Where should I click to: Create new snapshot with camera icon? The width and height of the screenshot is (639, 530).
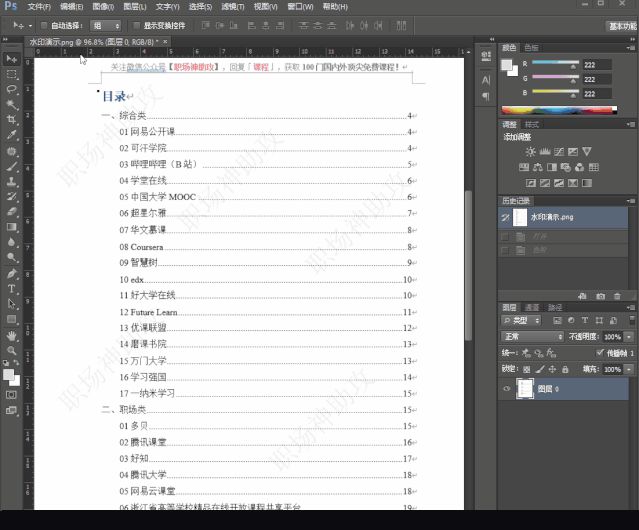click(x=600, y=296)
